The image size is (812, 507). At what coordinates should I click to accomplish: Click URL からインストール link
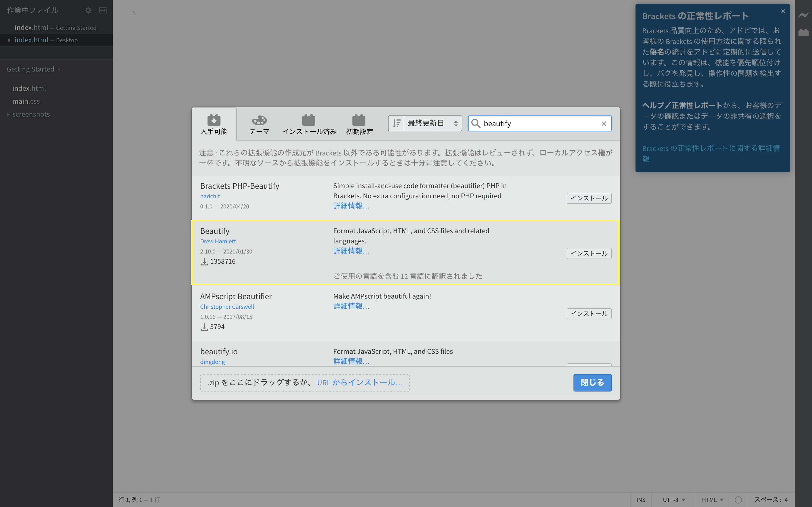tap(360, 382)
